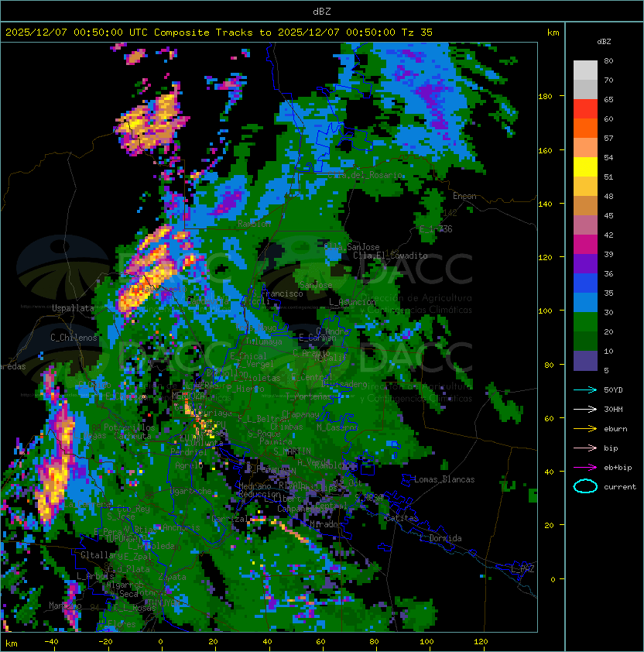Click the '2025/12/07 00:50:00 UTC' timestamp header

[x=77, y=33]
